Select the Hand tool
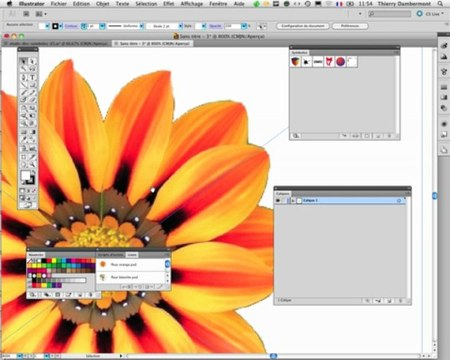The width and height of the screenshot is (450, 360). coord(23,165)
